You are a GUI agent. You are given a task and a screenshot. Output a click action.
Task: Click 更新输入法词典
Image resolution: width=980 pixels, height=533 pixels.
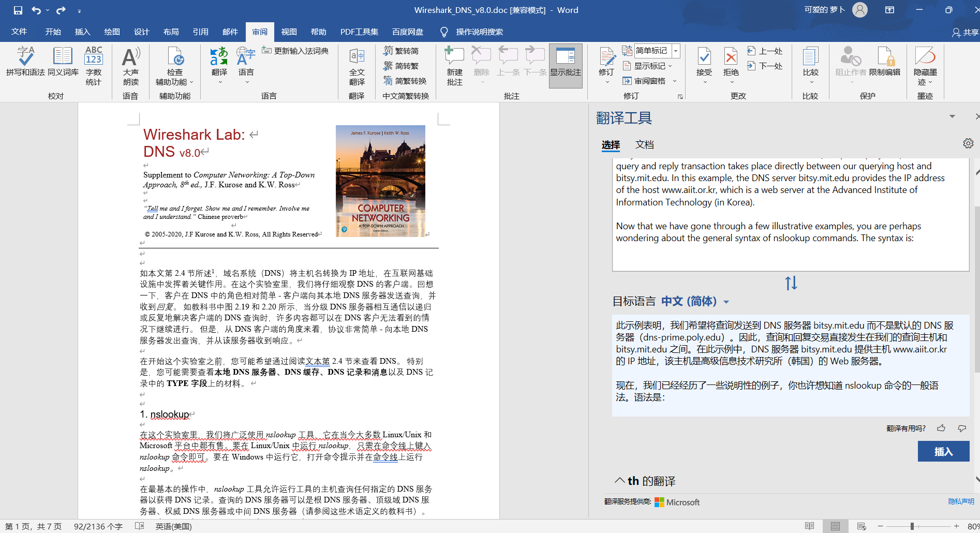pyautogui.click(x=295, y=51)
